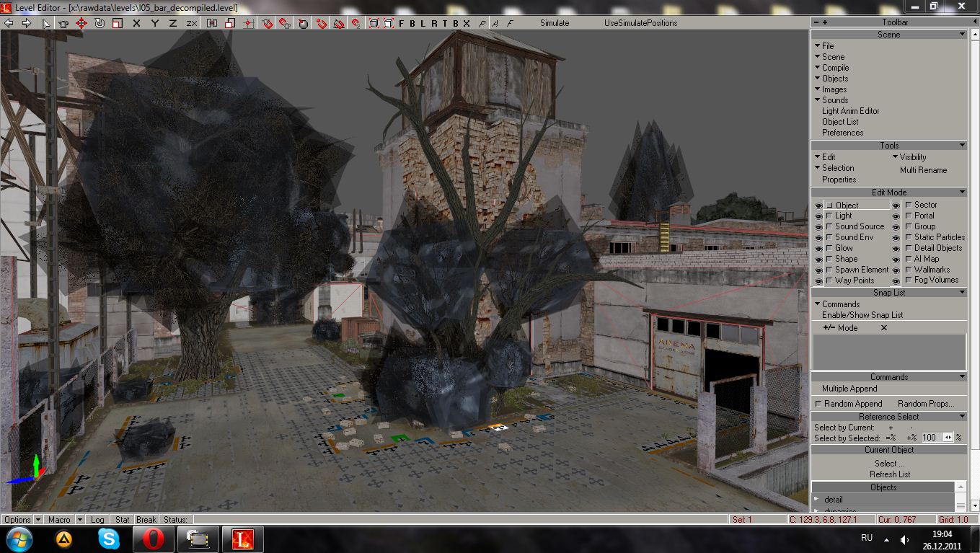Enable Sector edit mode checkbox
This screenshot has width=980, height=553.
(x=909, y=205)
